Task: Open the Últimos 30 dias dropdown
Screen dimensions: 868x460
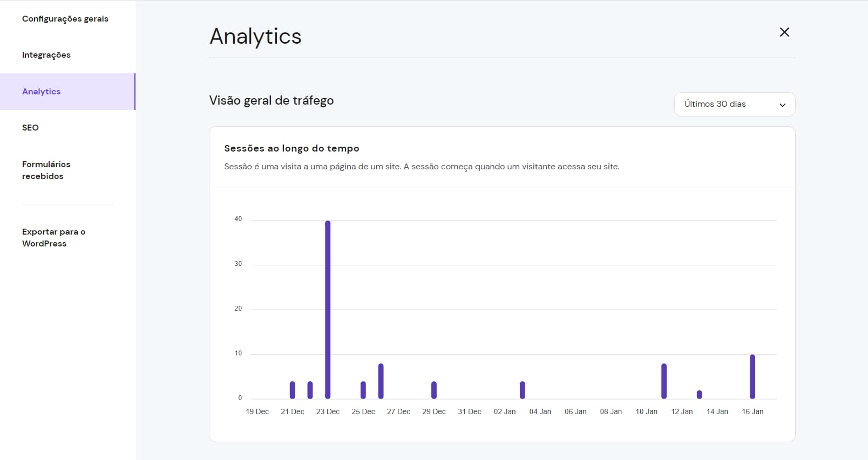Action: point(734,104)
